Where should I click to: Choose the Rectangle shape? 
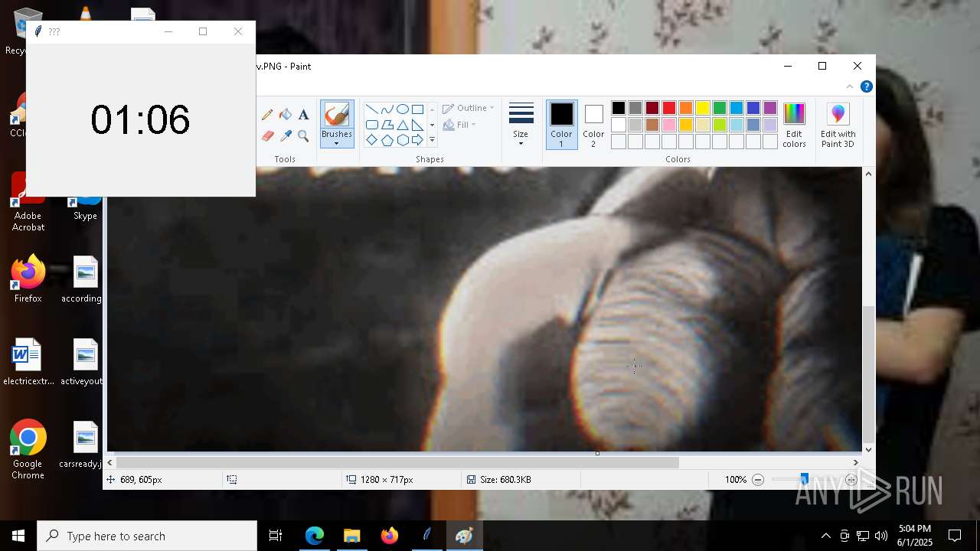[417, 109]
